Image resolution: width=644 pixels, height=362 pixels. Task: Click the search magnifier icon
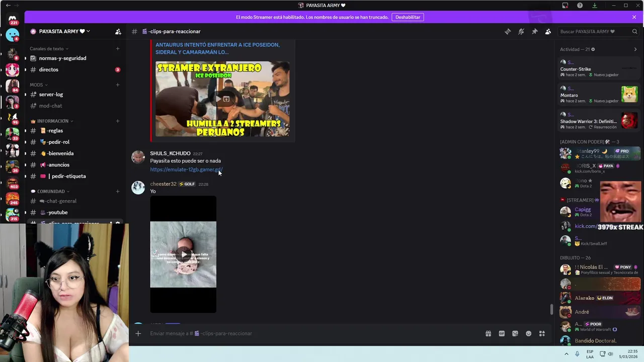click(634, 31)
